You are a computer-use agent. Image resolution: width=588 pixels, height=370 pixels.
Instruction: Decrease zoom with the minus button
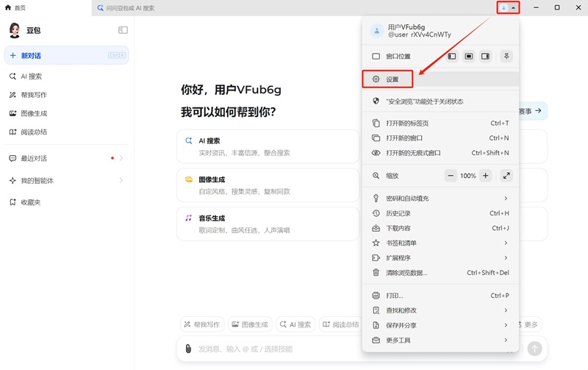click(x=451, y=176)
